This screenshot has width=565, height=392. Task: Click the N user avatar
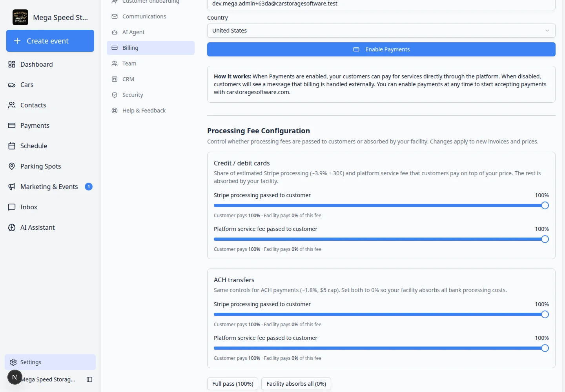[x=15, y=377]
